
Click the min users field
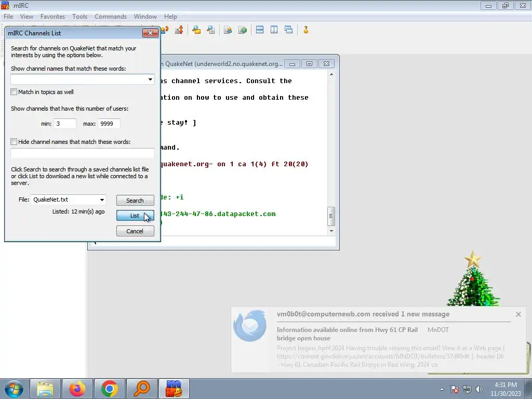pos(65,124)
